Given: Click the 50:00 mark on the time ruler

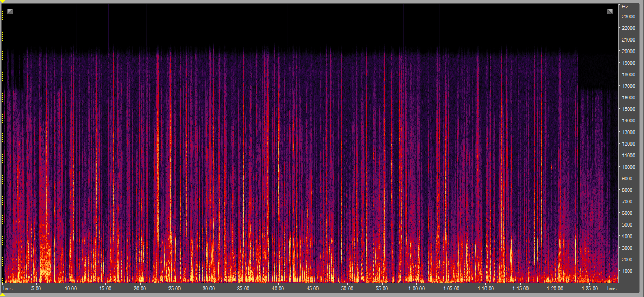Looking at the screenshot, I should (347, 289).
